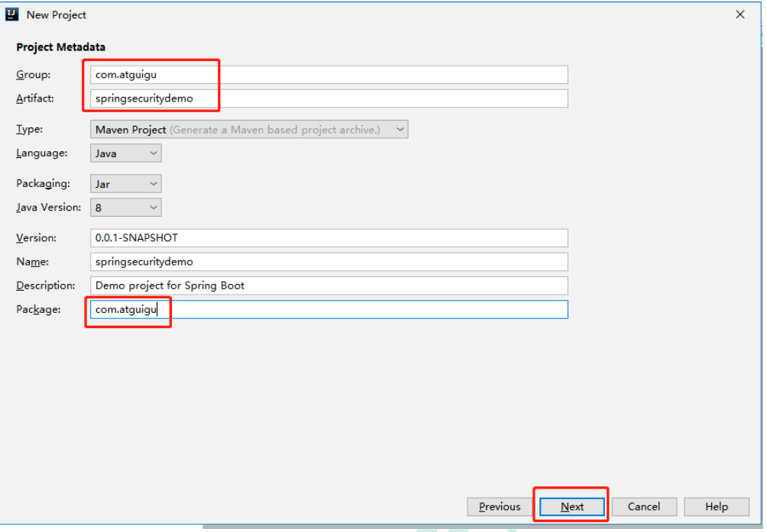Screen dimensions: 767x532
Task: Open the Packaging dropdown showing Jar
Action: coord(126,184)
